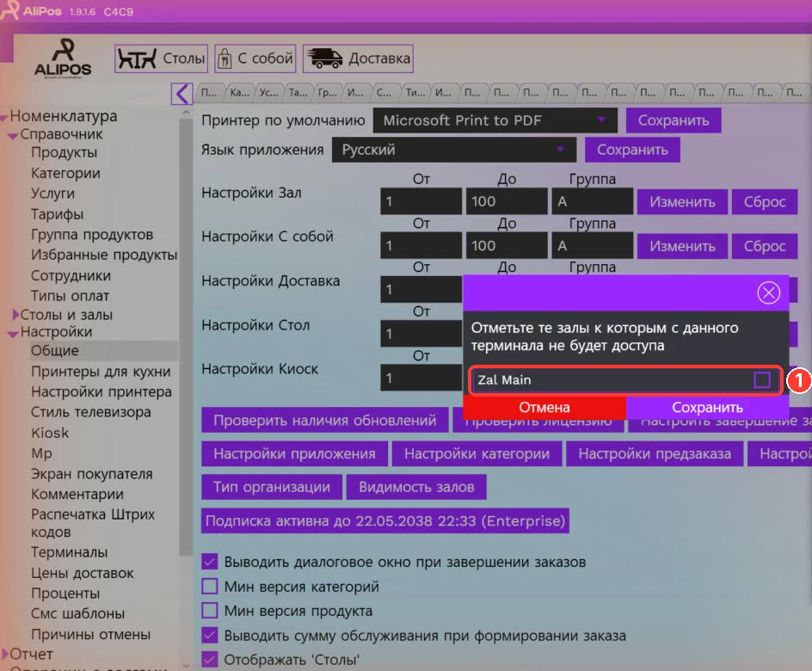
Task: Collapse the Номенклатура tree node
Action: [4, 118]
